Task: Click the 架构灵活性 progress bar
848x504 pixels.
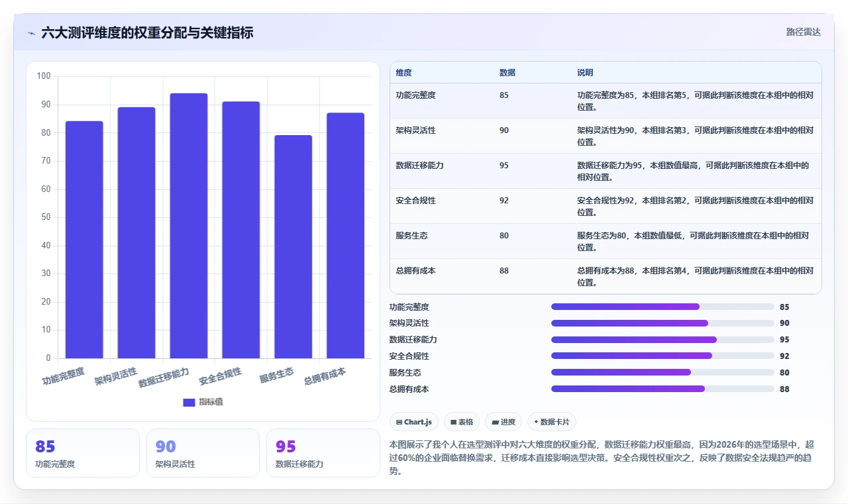Action: click(x=662, y=323)
